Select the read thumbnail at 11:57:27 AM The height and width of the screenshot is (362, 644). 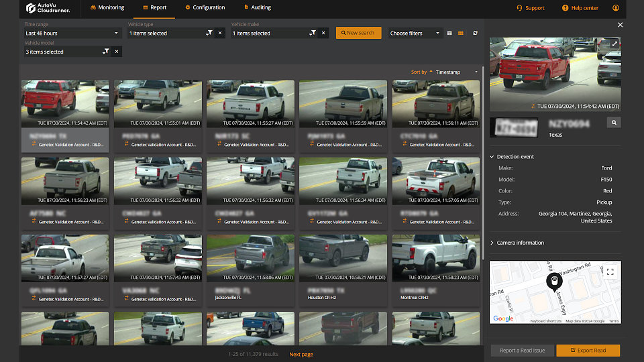click(x=65, y=258)
